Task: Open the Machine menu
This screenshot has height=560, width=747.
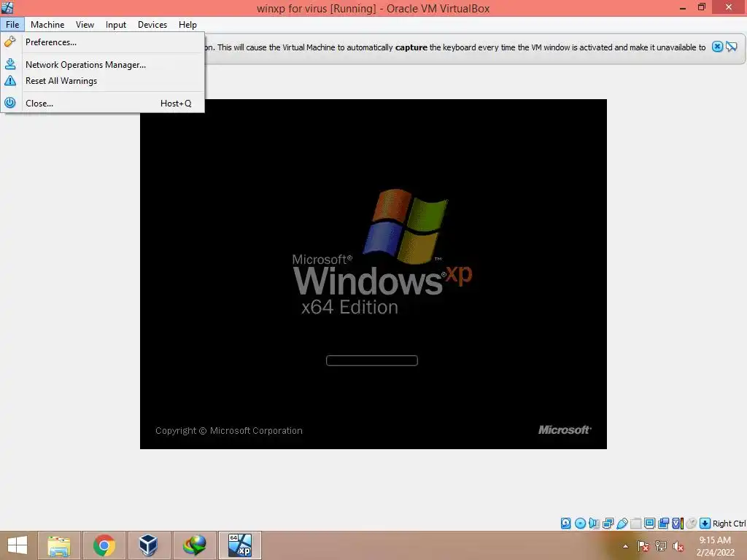Action: click(x=47, y=24)
